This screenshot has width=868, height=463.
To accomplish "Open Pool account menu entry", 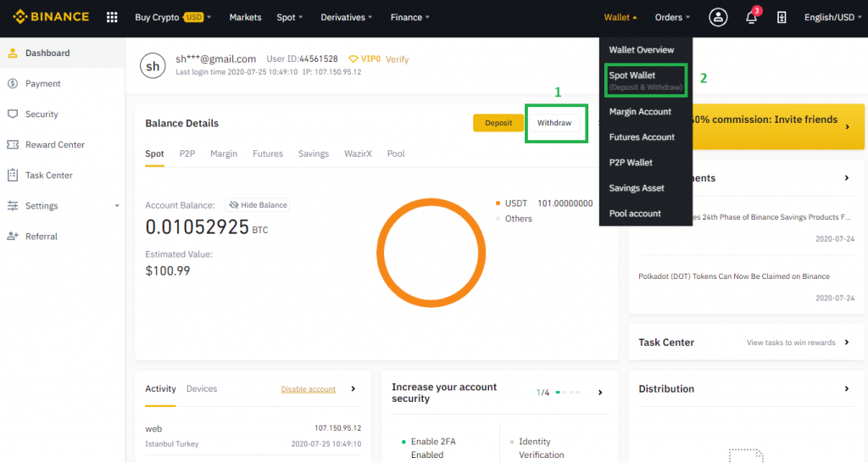I will (635, 213).
